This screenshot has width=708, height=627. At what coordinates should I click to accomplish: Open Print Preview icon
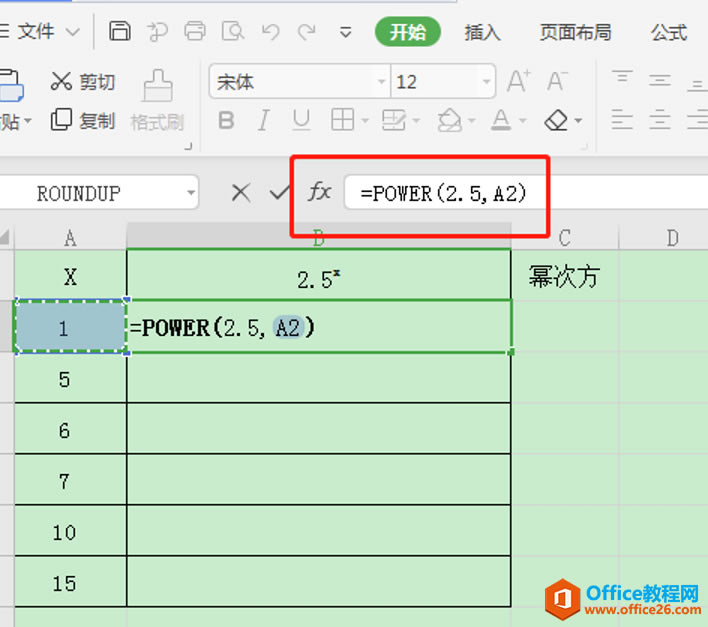(x=233, y=31)
